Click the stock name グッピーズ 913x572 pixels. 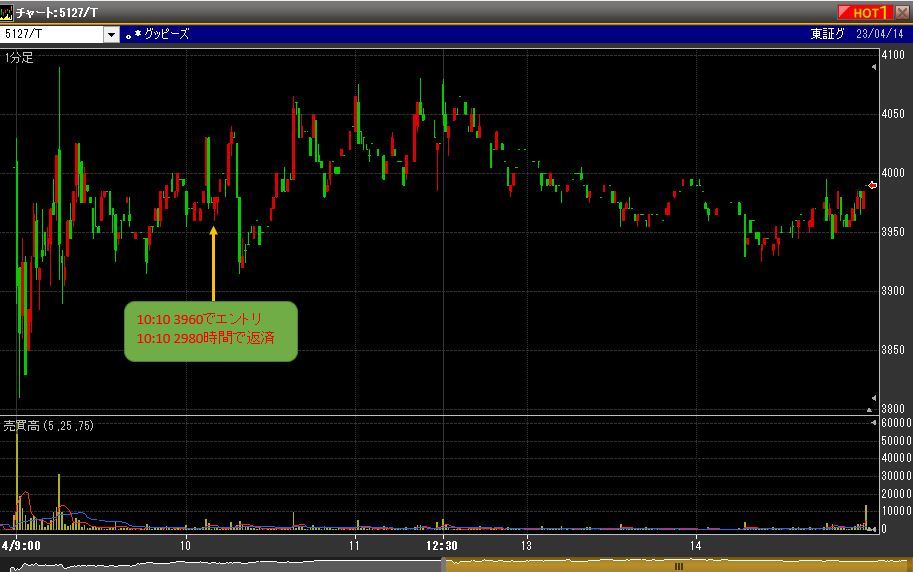click(167, 34)
